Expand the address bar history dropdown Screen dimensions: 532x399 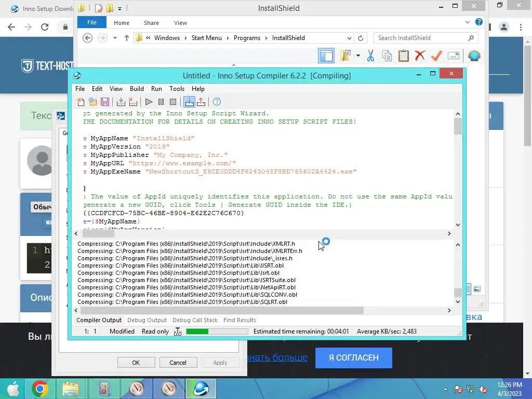tap(349, 38)
